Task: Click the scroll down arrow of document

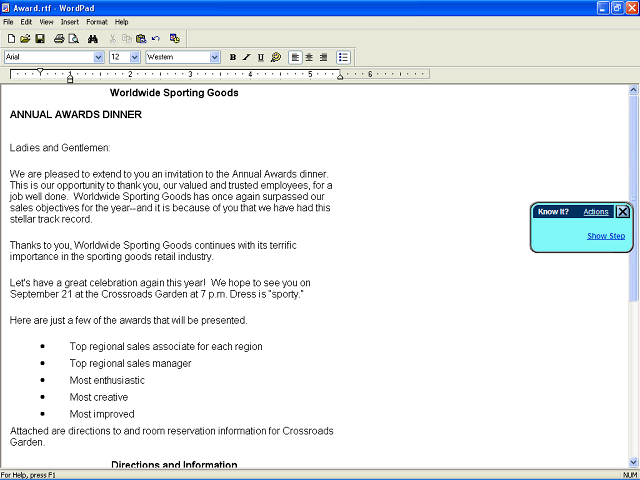Action: pyautogui.click(x=633, y=462)
